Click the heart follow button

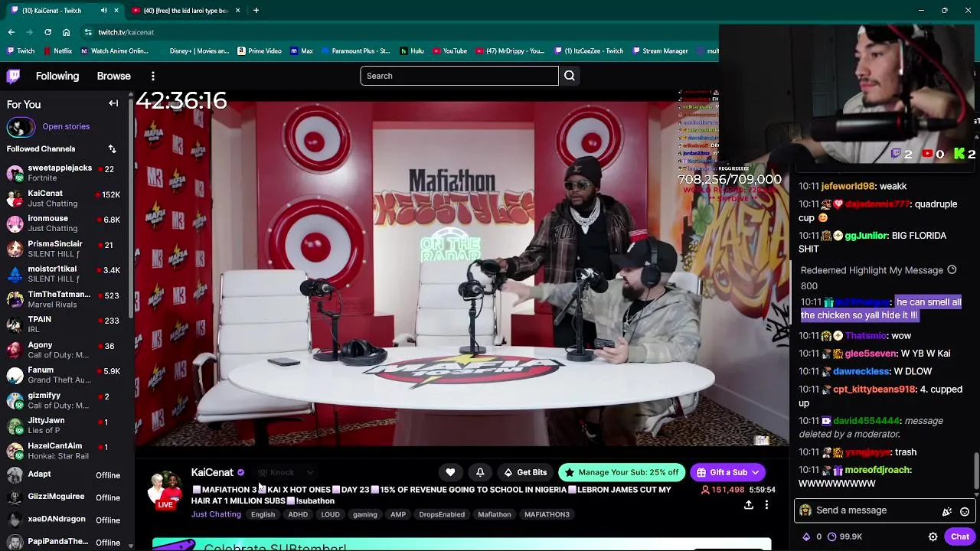(450, 472)
